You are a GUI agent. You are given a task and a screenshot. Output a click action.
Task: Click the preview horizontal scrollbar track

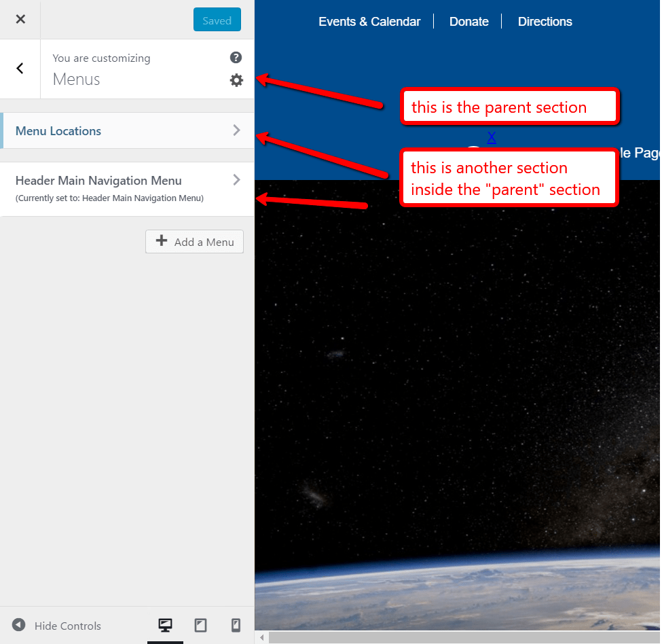464,637
